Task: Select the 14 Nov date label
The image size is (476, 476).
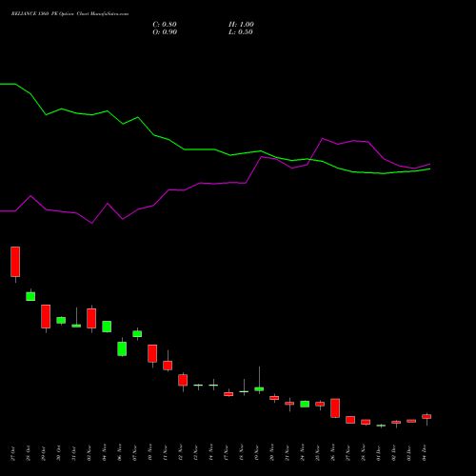Action: click(211, 453)
